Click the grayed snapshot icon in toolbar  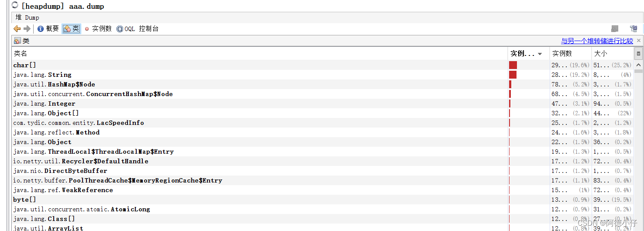tap(615, 29)
